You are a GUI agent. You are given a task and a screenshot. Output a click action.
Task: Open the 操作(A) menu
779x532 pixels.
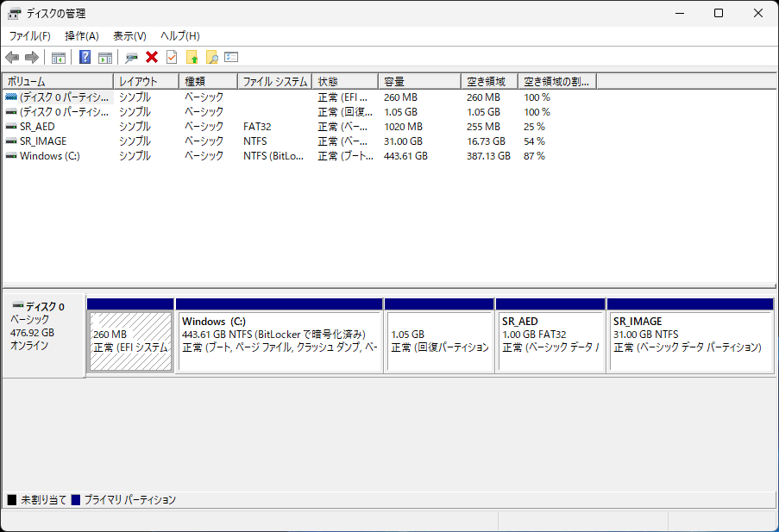coord(82,36)
